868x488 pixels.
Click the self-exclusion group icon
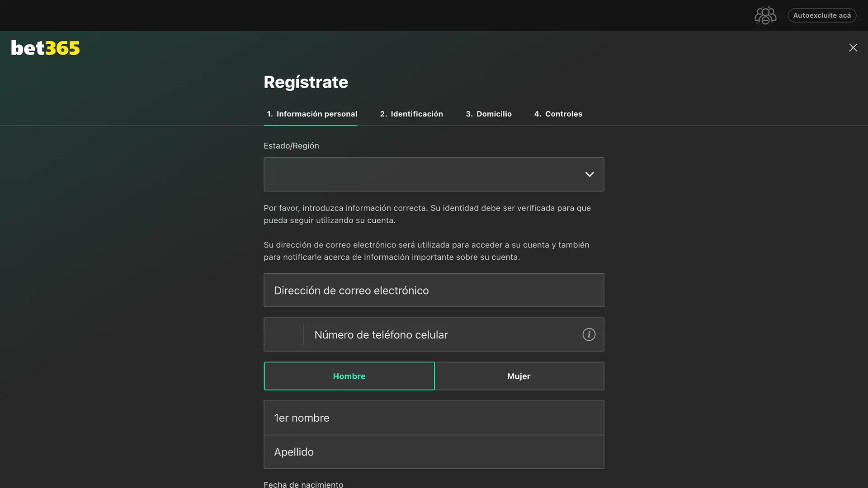[x=765, y=15]
